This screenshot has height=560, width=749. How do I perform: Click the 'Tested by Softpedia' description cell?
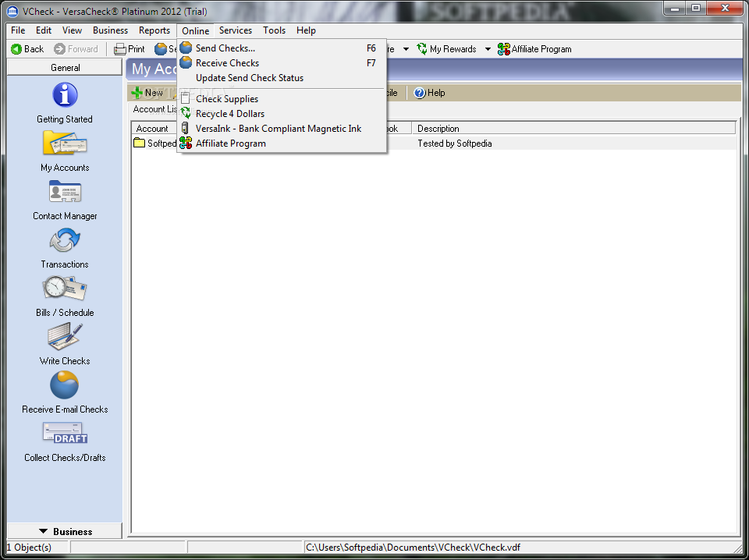point(455,144)
